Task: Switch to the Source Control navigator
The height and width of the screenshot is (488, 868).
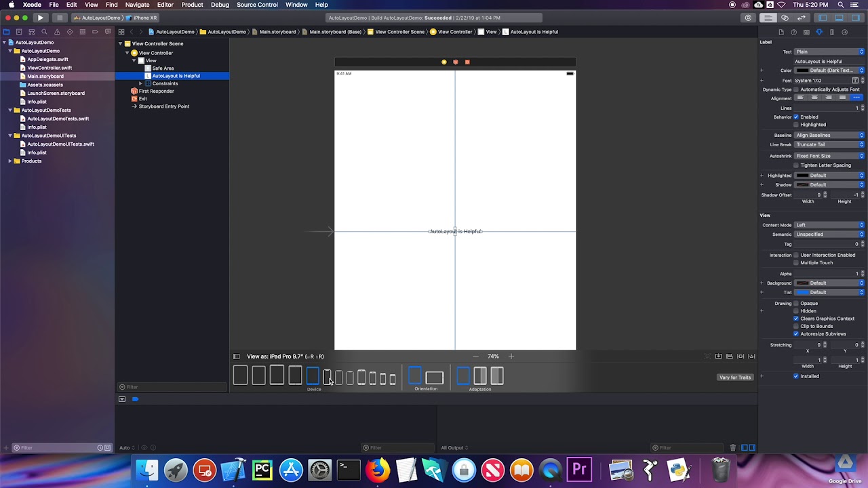Action: pyautogui.click(x=19, y=32)
